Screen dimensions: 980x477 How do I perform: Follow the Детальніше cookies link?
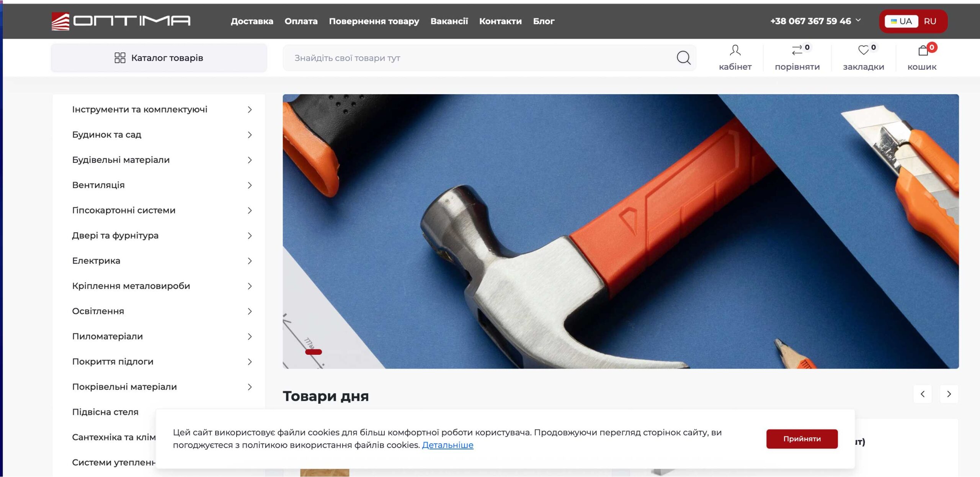[x=448, y=445]
